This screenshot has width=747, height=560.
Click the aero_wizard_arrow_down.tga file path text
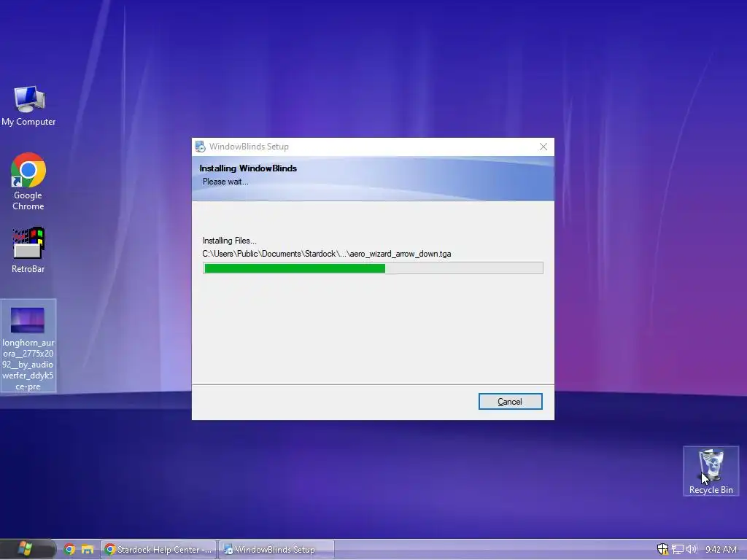click(327, 254)
